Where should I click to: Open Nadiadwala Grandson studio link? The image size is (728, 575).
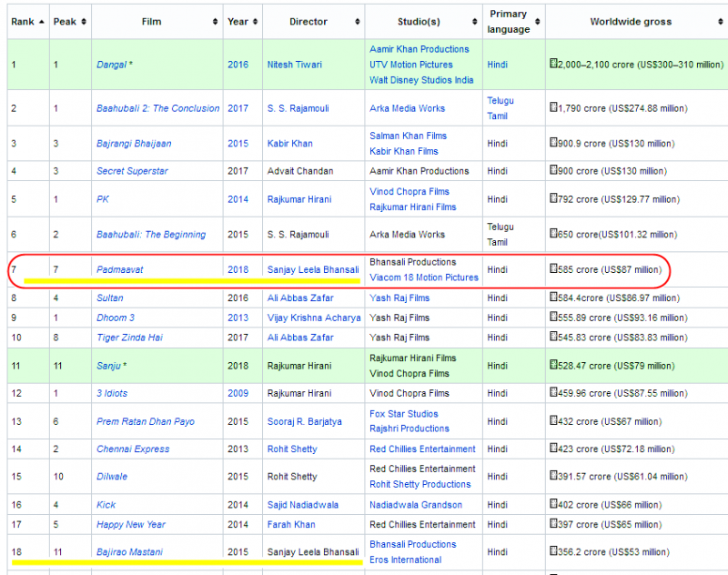416,504
